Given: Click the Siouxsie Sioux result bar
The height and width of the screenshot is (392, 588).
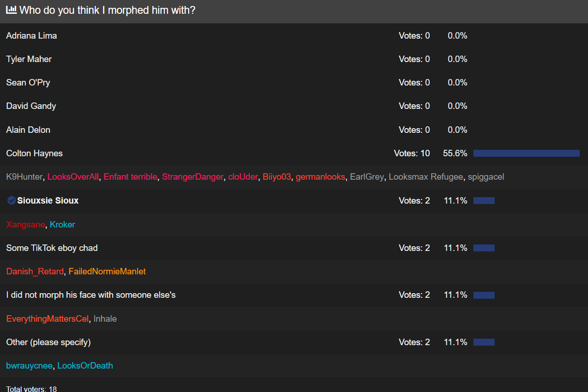Looking at the screenshot, I should (x=484, y=200).
